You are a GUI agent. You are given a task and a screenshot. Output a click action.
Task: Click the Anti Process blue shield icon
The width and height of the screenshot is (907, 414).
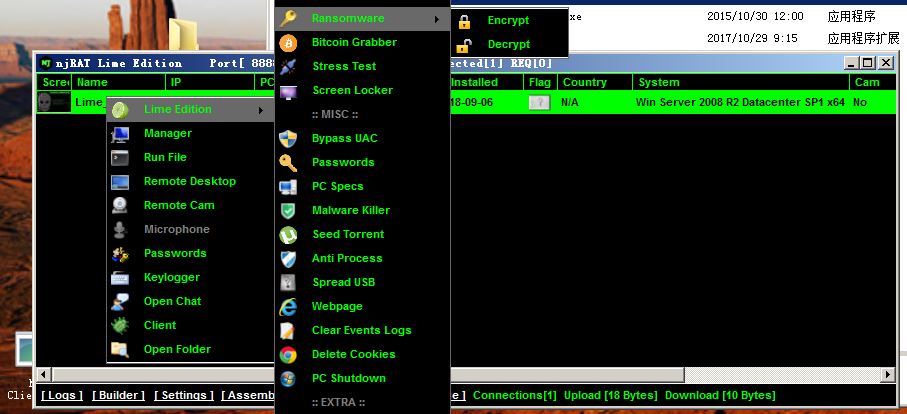pyautogui.click(x=288, y=258)
